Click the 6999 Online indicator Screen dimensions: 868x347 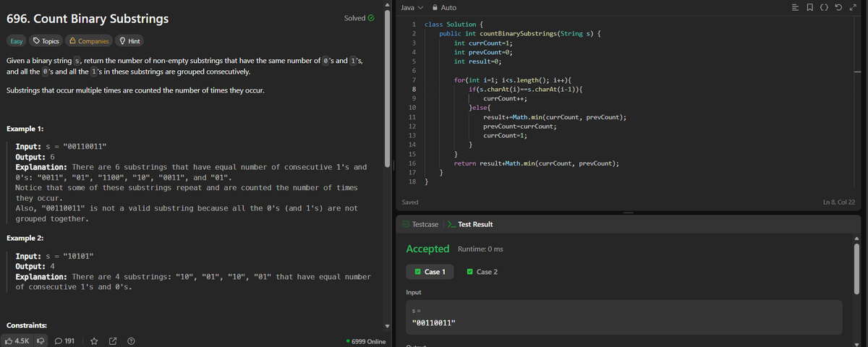coord(366,341)
